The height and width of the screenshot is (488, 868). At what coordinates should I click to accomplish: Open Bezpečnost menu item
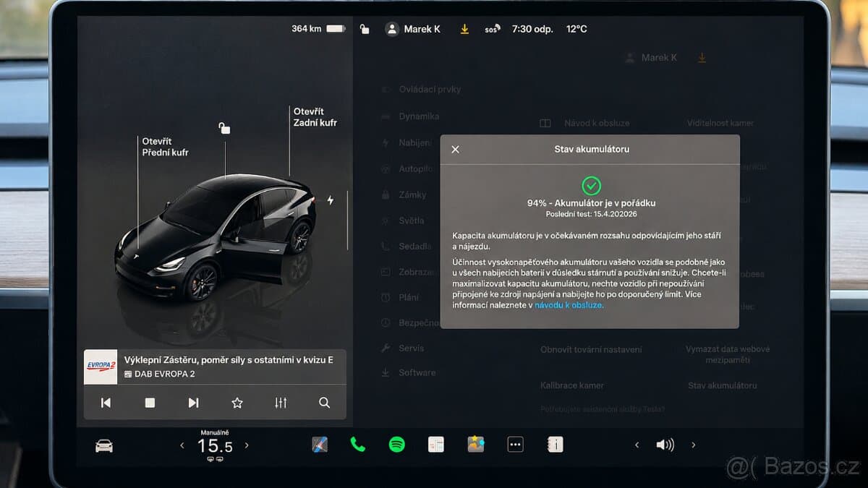[409, 323]
